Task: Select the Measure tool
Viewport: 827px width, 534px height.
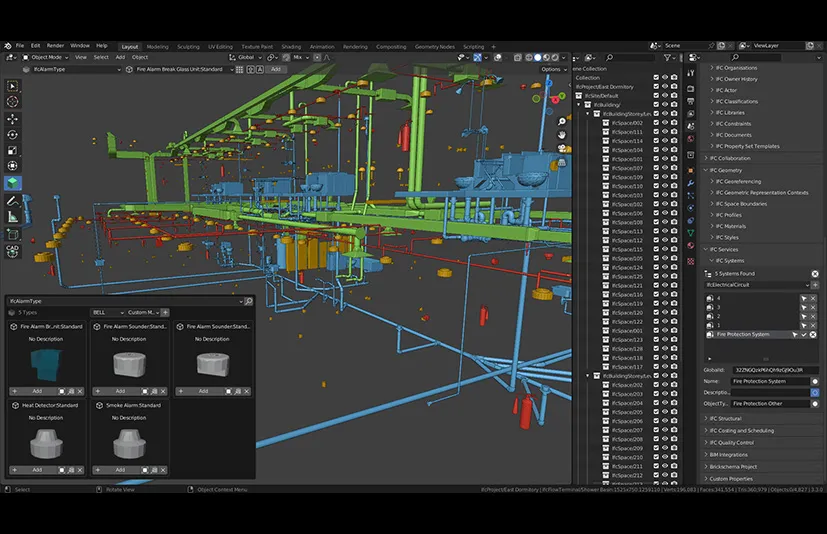Action: pos(13,216)
